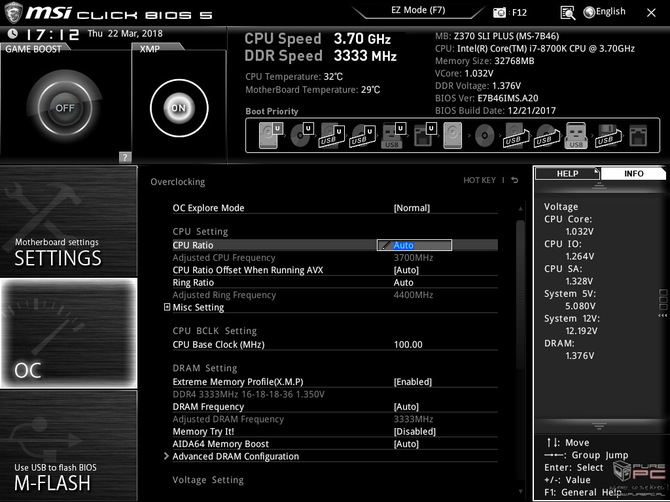Select the legacy USB key boot icon

[576, 135]
